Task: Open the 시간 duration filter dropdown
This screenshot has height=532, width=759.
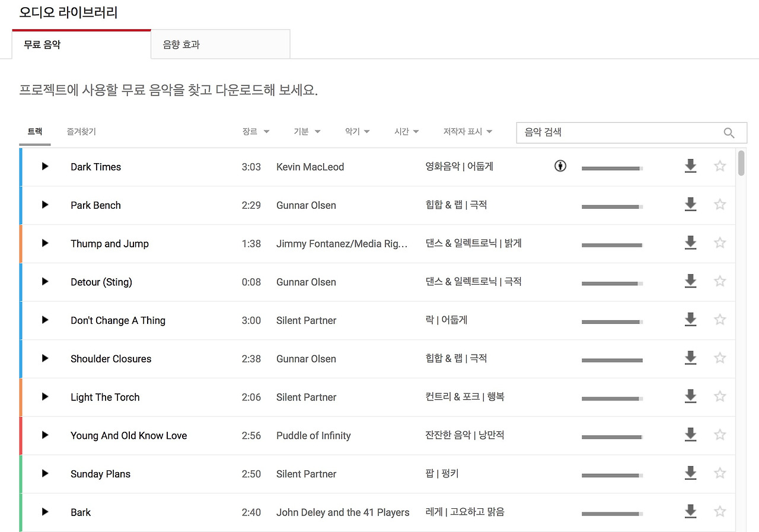Action: 407,132
